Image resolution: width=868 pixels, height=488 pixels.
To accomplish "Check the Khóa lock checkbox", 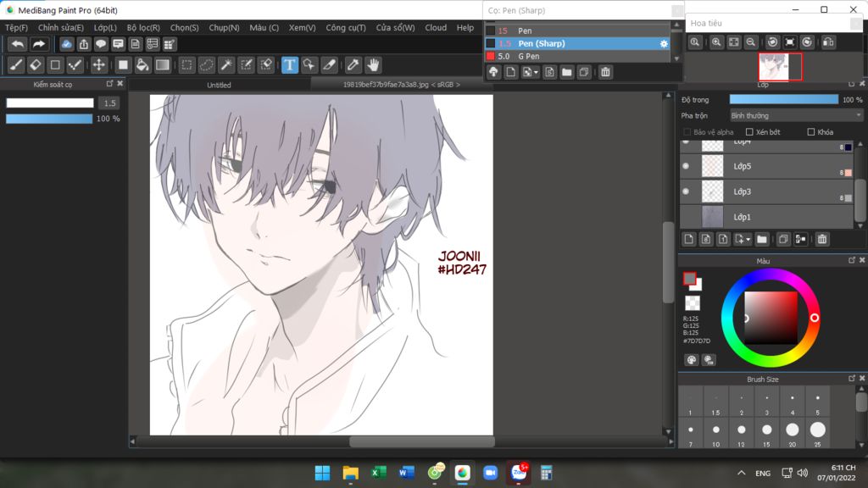I will [x=811, y=132].
